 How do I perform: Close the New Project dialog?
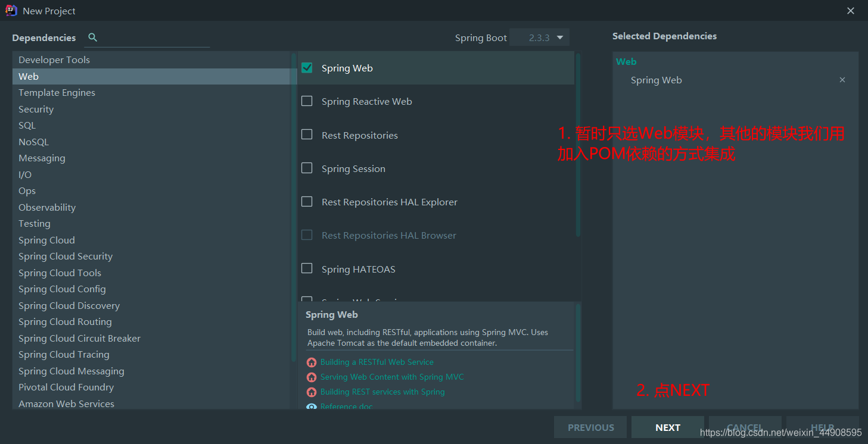coord(850,11)
